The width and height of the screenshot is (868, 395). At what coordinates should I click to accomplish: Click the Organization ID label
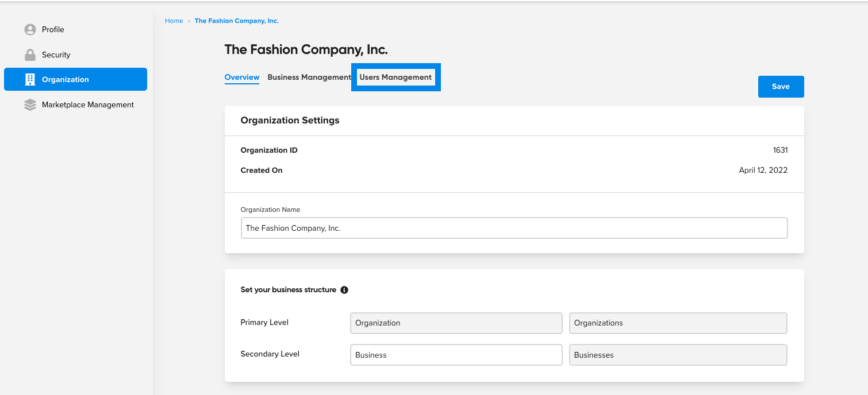(x=269, y=150)
